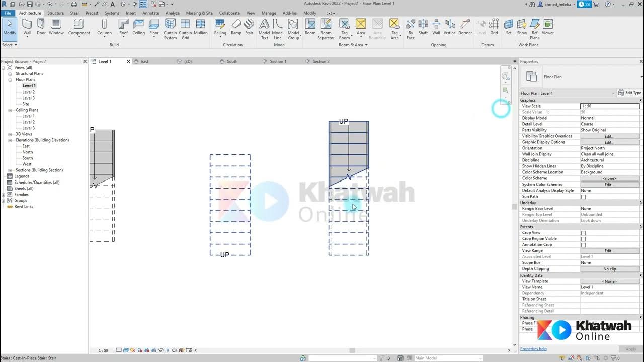
Task: Open the Massing & Site tab
Action: click(199, 13)
